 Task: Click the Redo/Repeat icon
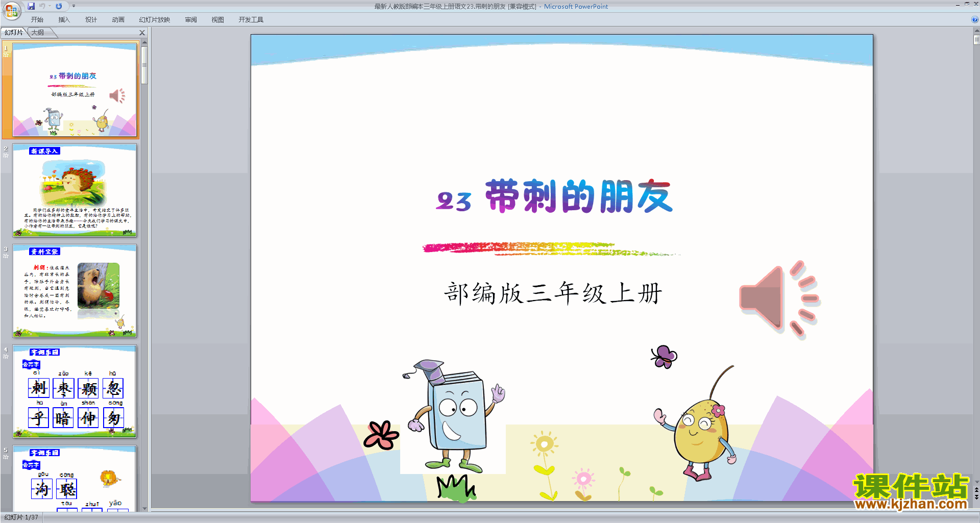59,6
